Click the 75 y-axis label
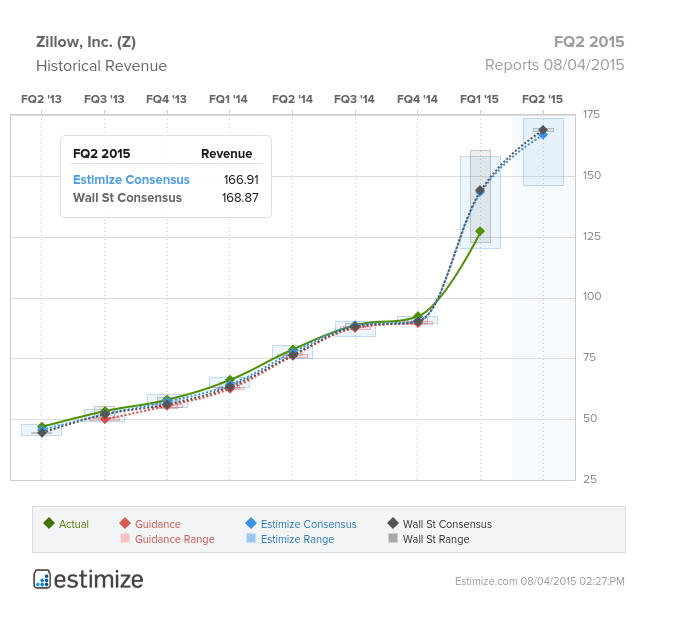Viewport: 675px width, 620px height. [589, 357]
